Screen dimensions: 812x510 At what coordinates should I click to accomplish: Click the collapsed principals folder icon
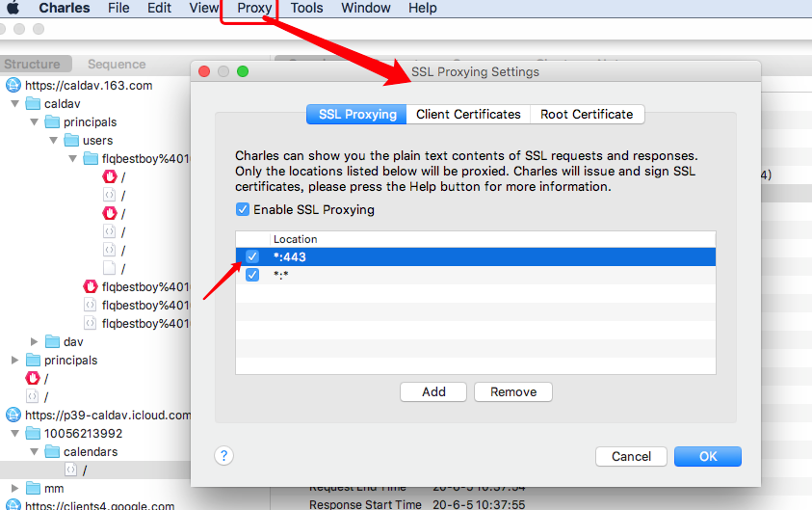[33, 360]
